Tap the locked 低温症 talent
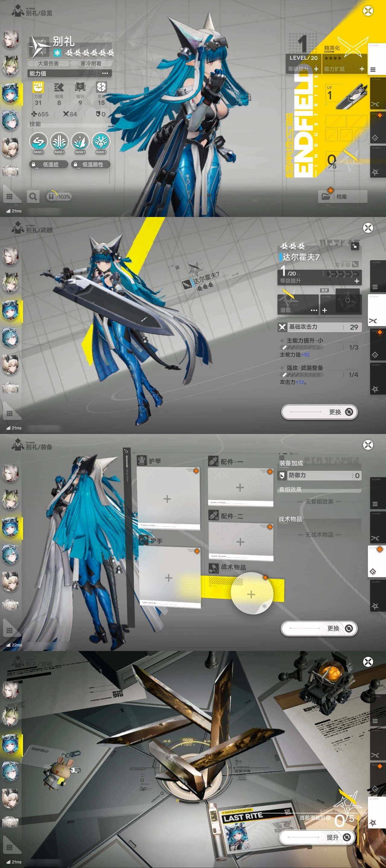The image size is (386, 868). pos(49,165)
